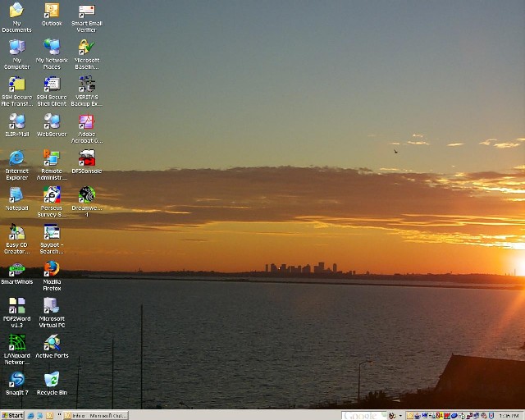Open Spybot Search & Destroy shortcut

pos(52,232)
